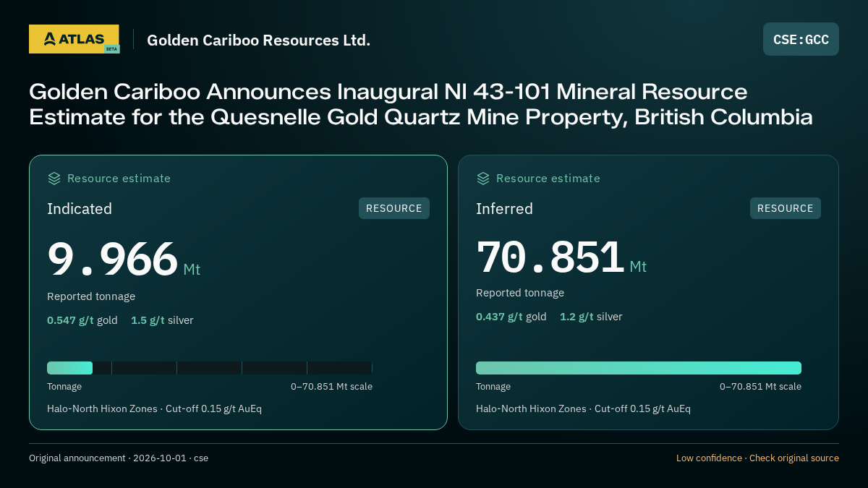Image resolution: width=868 pixels, height=488 pixels.
Task: Click the announcement headline title
Action: click(421, 104)
